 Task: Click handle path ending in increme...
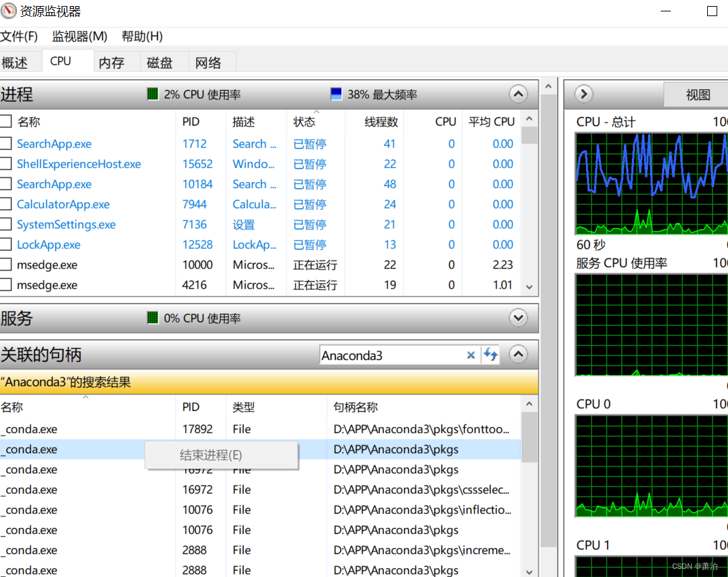click(421, 550)
